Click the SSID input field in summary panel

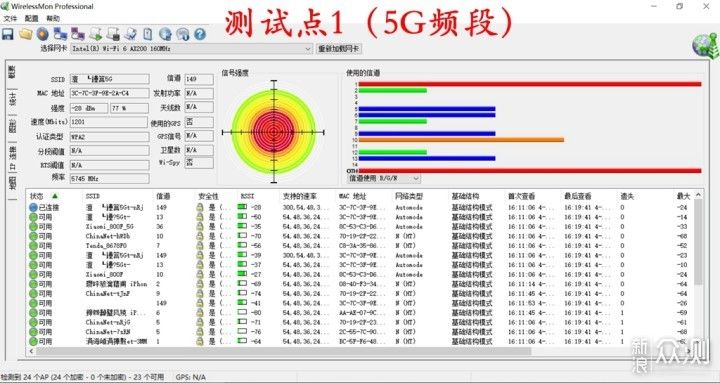[x=109, y=79]
